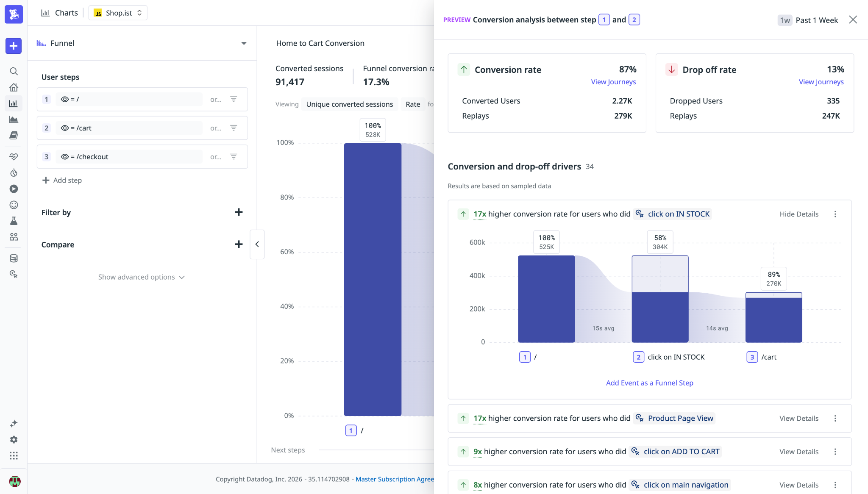
Task: Open Unique converted sessions viewing dropdown
Action: tap(350, 104)
